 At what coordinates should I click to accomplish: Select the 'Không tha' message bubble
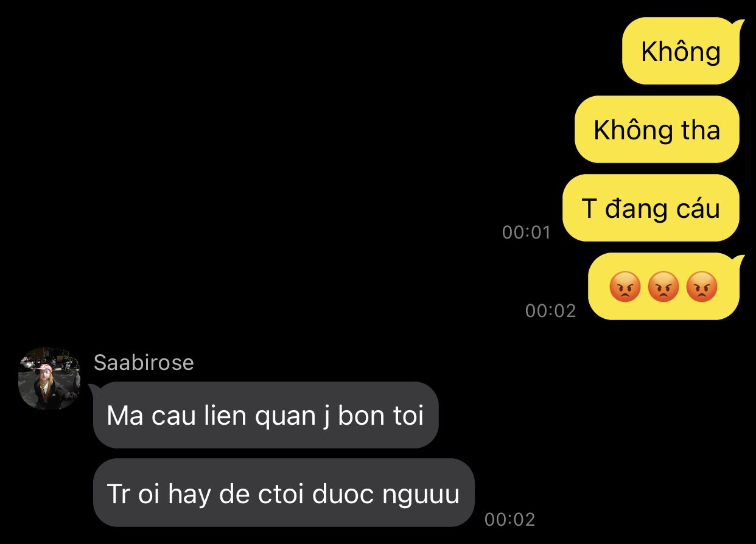click(657, 130)
